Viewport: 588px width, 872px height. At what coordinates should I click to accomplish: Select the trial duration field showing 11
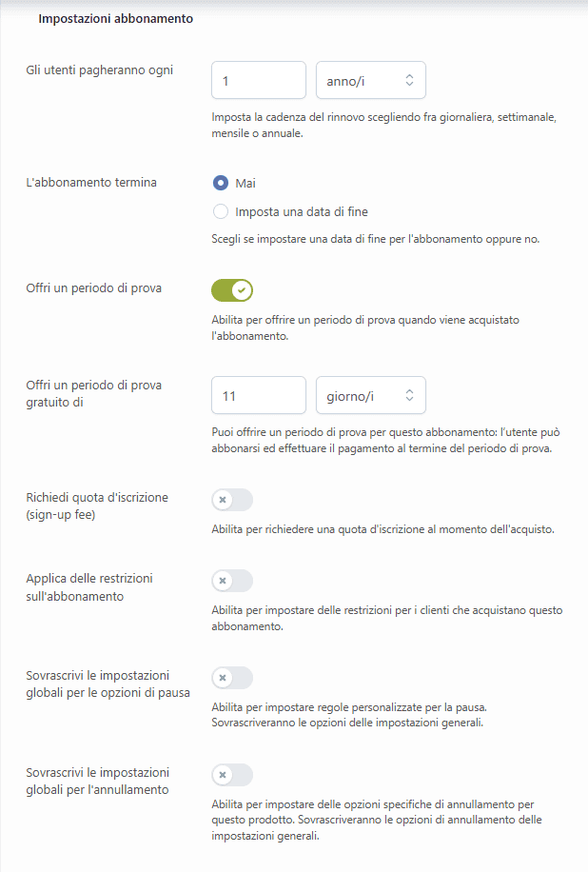click(x=258, y=395)
